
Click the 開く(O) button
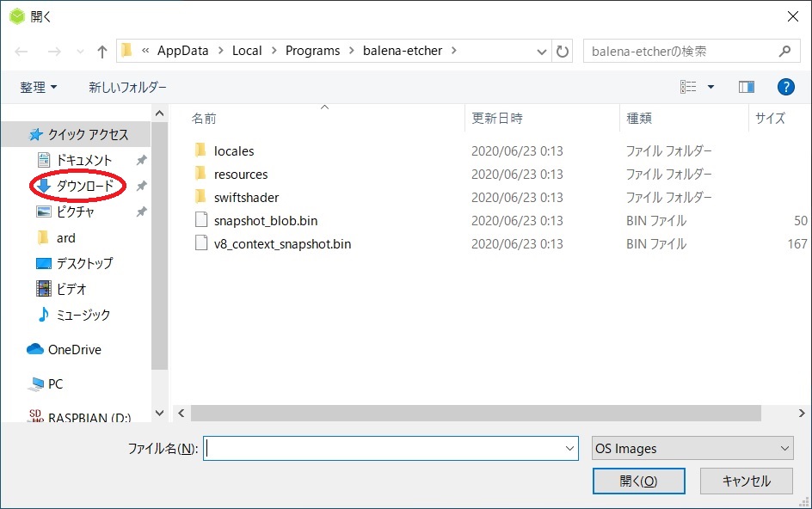[638, 481]
